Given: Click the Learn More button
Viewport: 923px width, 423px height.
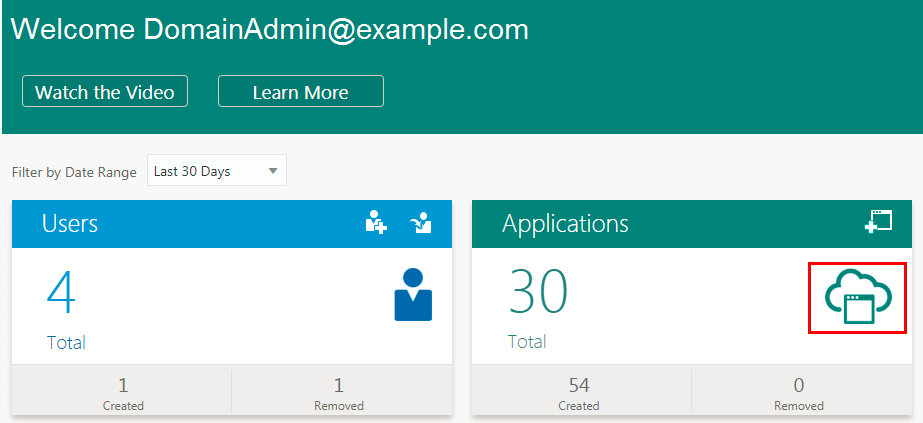Looking at the screenshot, I should point(300,92).
